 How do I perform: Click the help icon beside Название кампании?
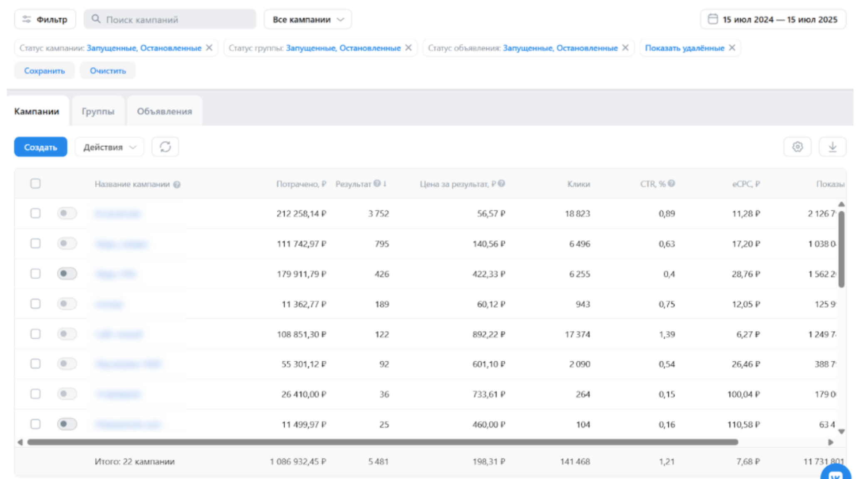click(x=177, y=185)
